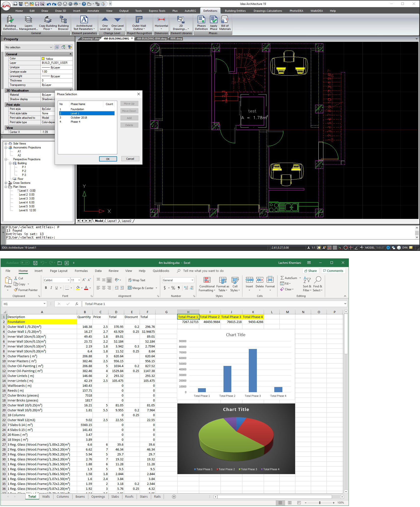The width and height of the screenshot is (420, 507).
Task: Open Excel number format General dropdown
Action: point(192,280)
